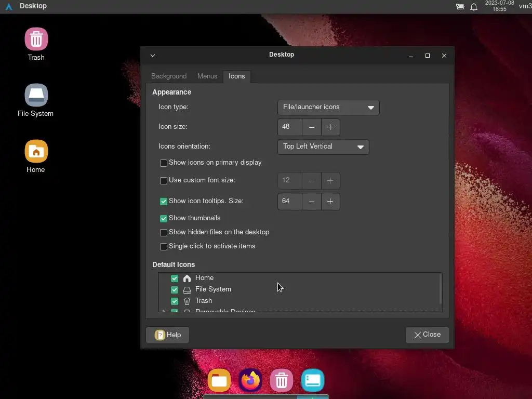The width and height of the screenshot is (532, 399).
Task: Enable Single click to activate items
Action: click(x=164, y=246)
